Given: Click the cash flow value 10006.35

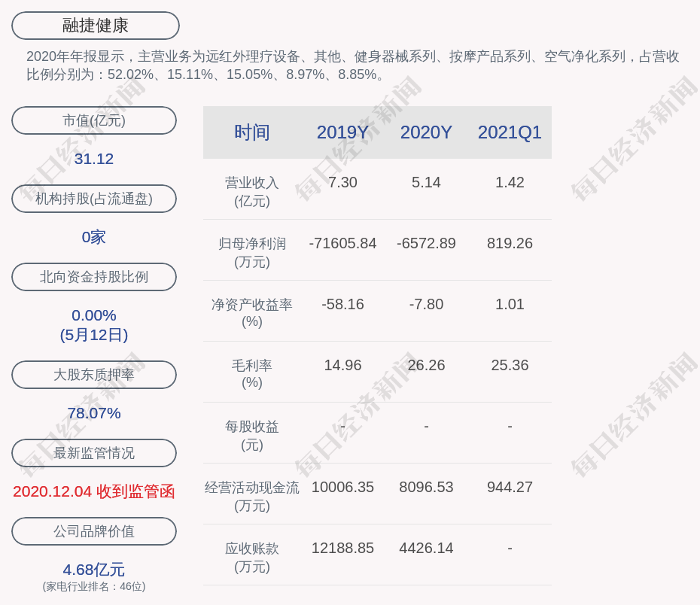Looking at the screenshot, I should [x=343, y=487].
